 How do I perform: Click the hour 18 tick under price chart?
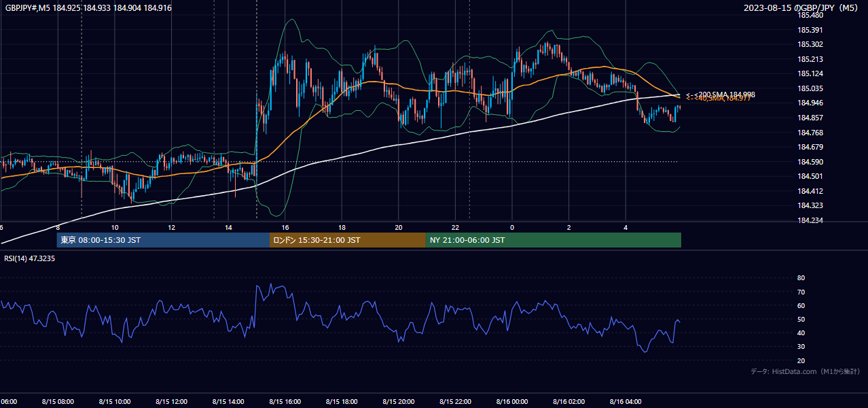[x=342, y=227]
